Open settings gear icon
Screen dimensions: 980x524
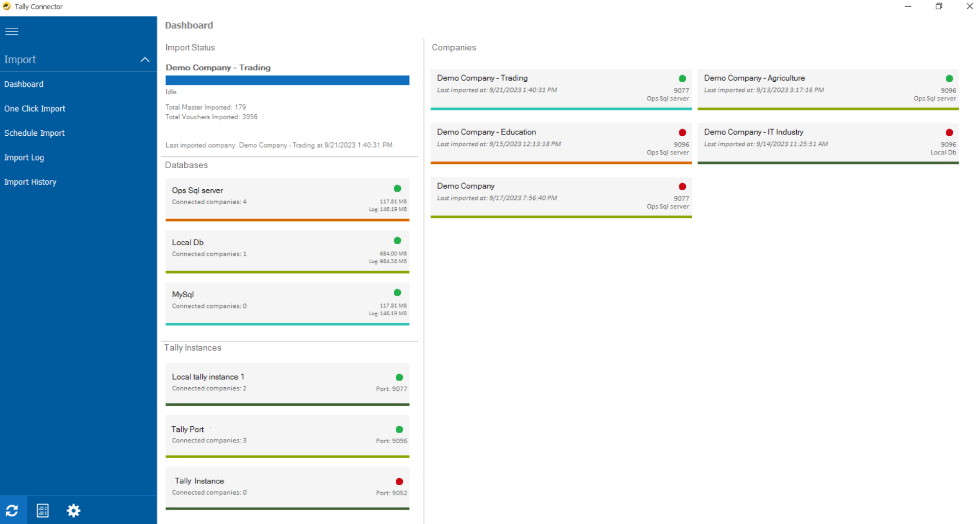[74, 511]
